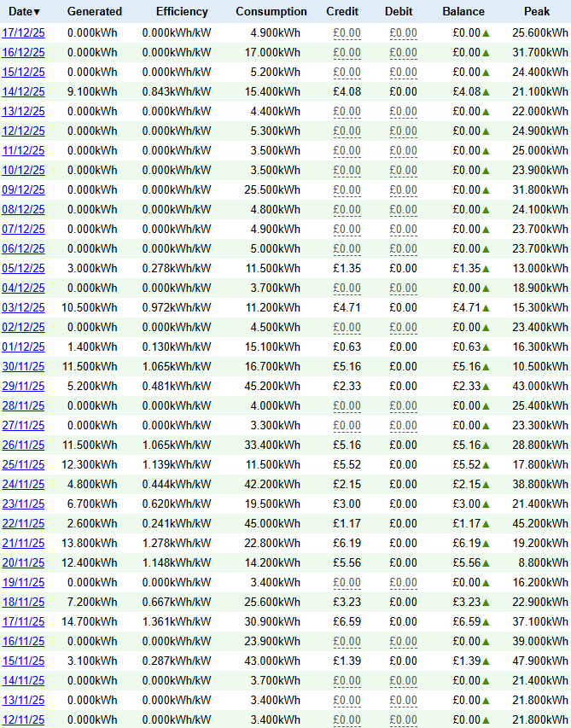Open the 03/12/25 date entry
571x728 pixels.
[x=23, y=308]
